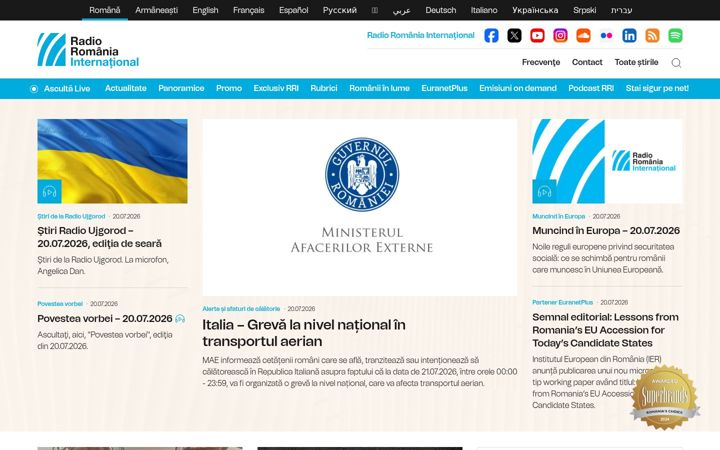Switch language to Italiano

(484, 10)
